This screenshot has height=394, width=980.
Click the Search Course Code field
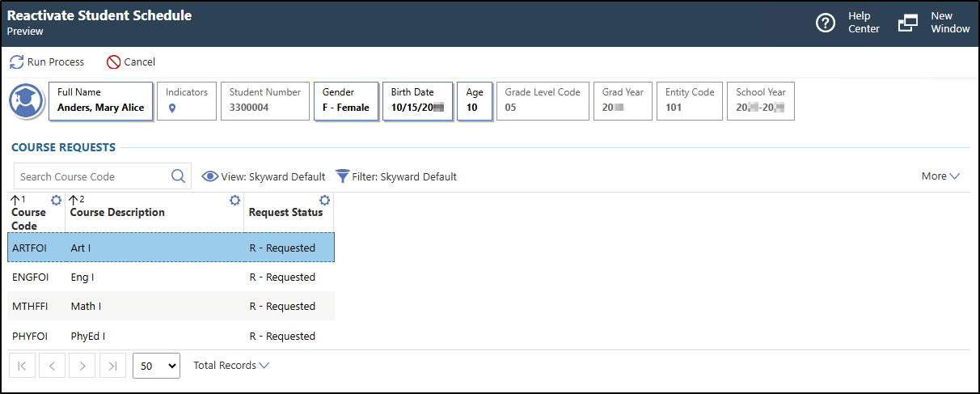91,176
